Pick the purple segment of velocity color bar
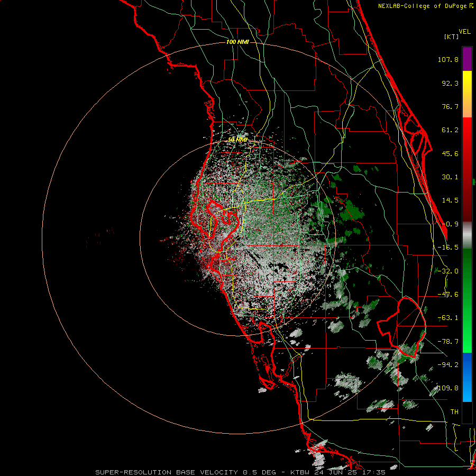476x476 pixels. pyautogui.click(x=467, y=59)
